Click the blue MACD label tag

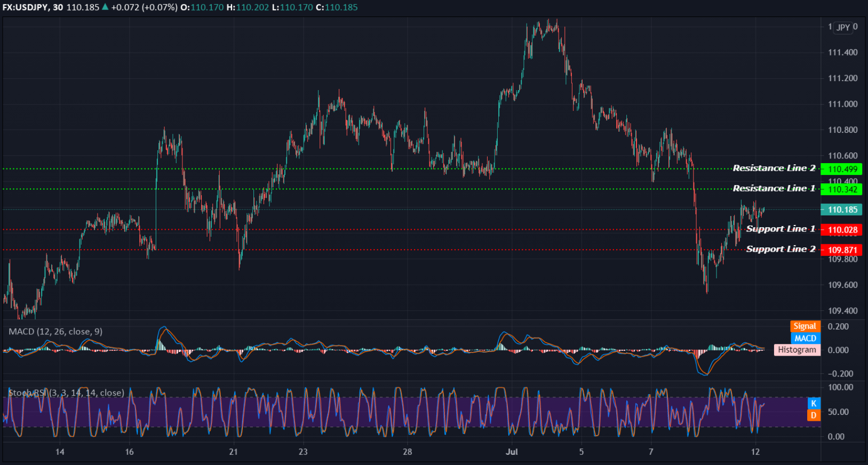pos(805,338)
